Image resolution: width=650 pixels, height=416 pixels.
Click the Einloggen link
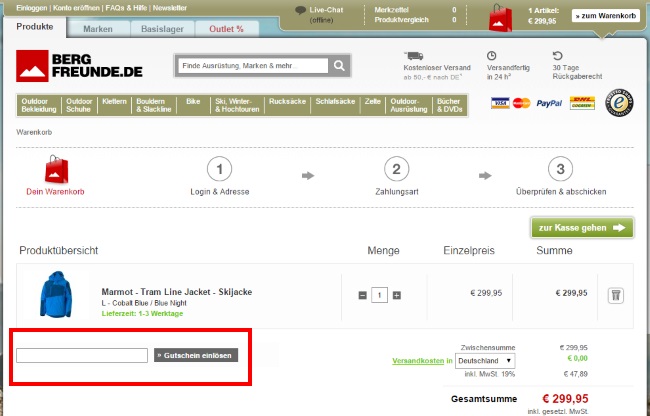click(32, 8)
